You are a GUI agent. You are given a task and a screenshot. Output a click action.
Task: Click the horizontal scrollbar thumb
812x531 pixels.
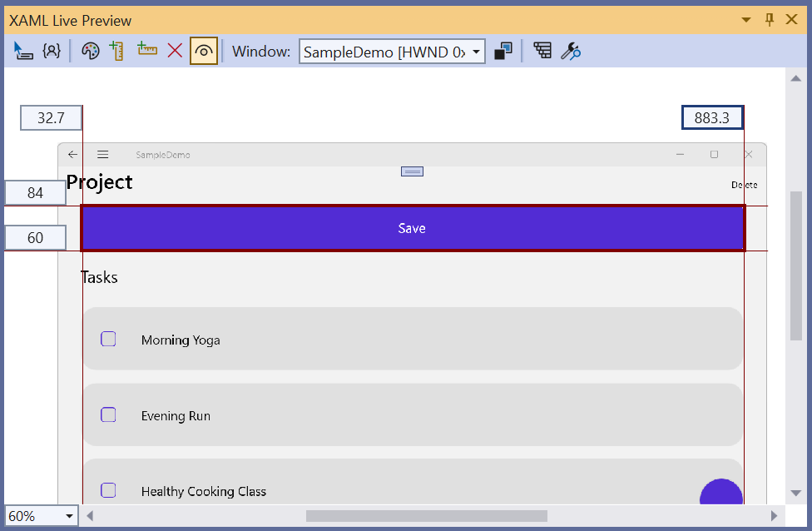point(427,516)
